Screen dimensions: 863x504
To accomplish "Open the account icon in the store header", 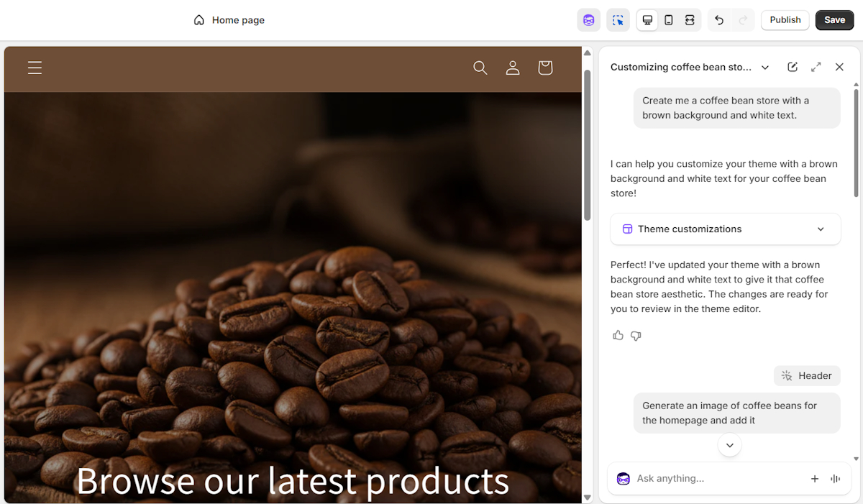I will coord(512,68).
